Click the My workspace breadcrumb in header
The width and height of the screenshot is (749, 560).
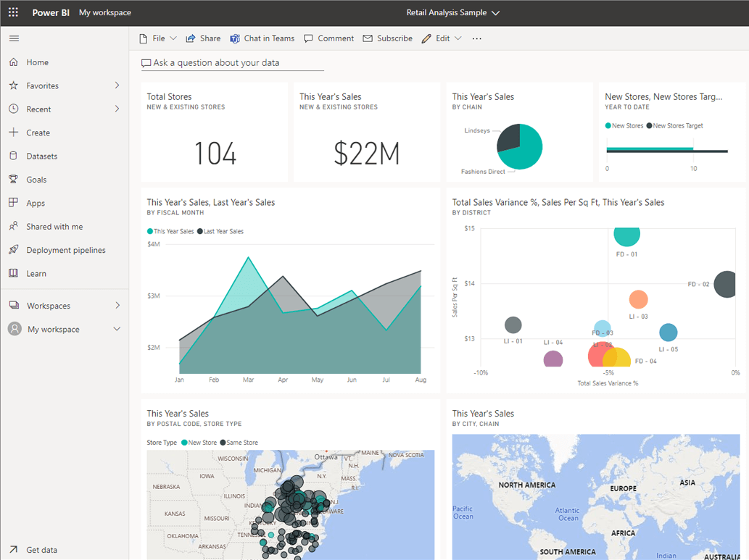[x=105, y=12]
